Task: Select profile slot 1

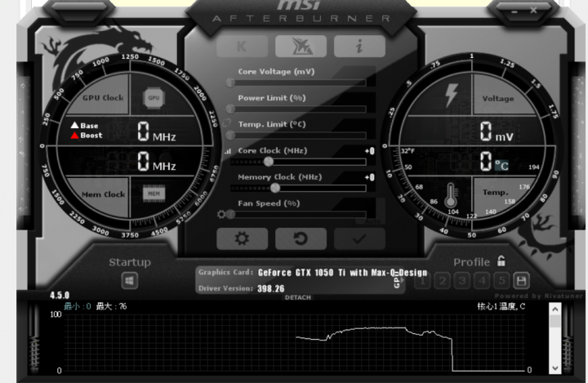Action: [423, 281]
